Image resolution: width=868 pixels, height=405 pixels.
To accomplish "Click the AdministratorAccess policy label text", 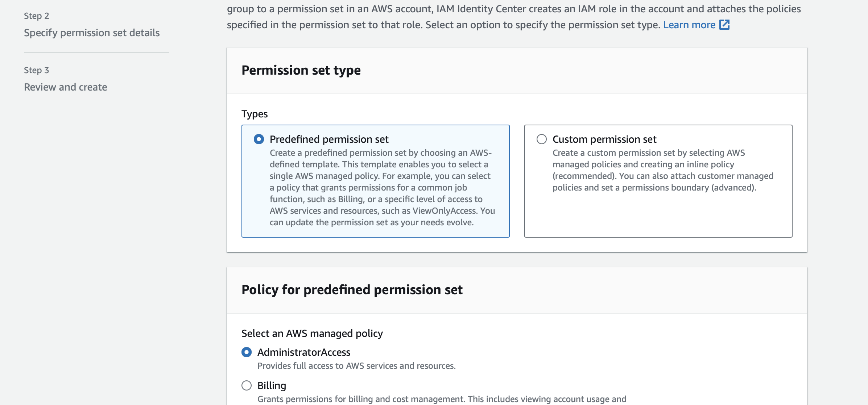I will point(304,352).
